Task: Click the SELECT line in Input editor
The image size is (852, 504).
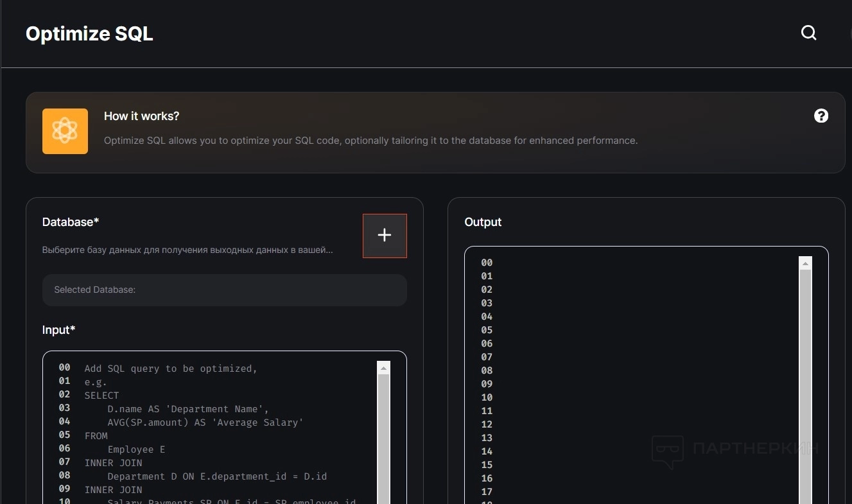Action: 101,395
